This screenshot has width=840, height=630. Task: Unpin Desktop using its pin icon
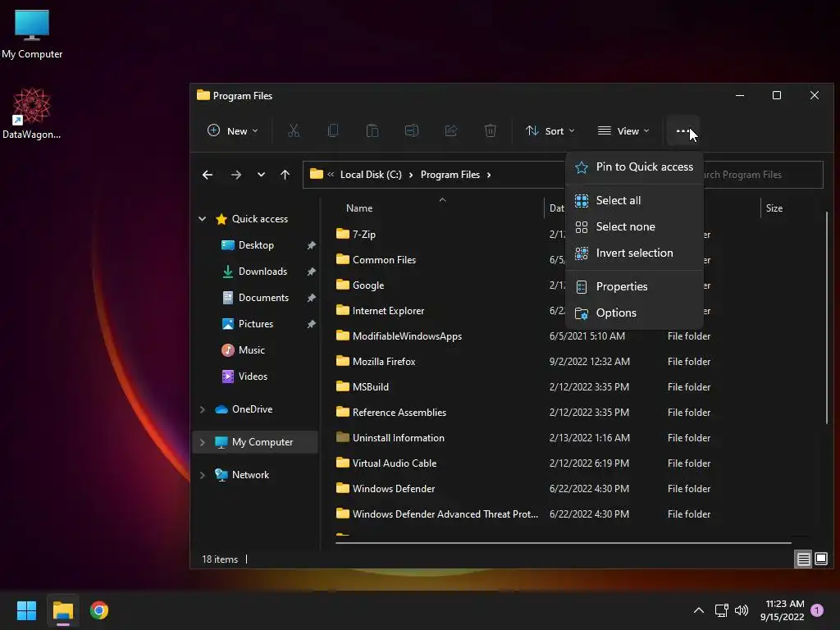point(311,245)
